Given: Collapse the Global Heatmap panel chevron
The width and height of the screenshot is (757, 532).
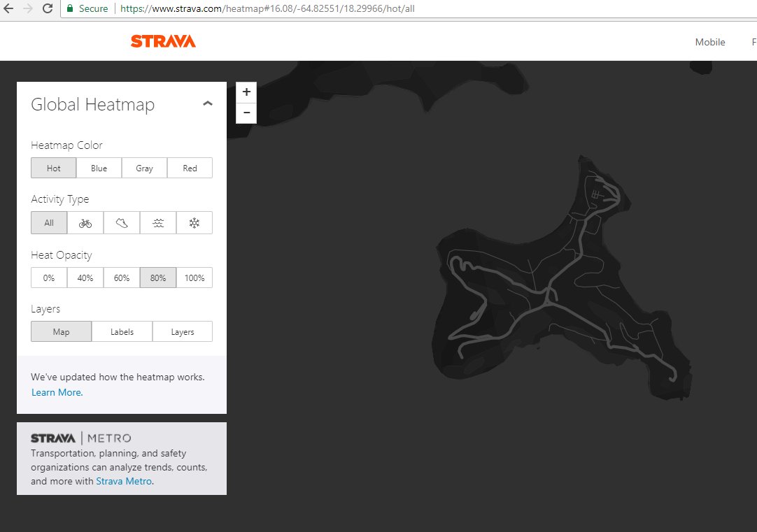Looking at the screenshot, I should [x=208, y=103].
